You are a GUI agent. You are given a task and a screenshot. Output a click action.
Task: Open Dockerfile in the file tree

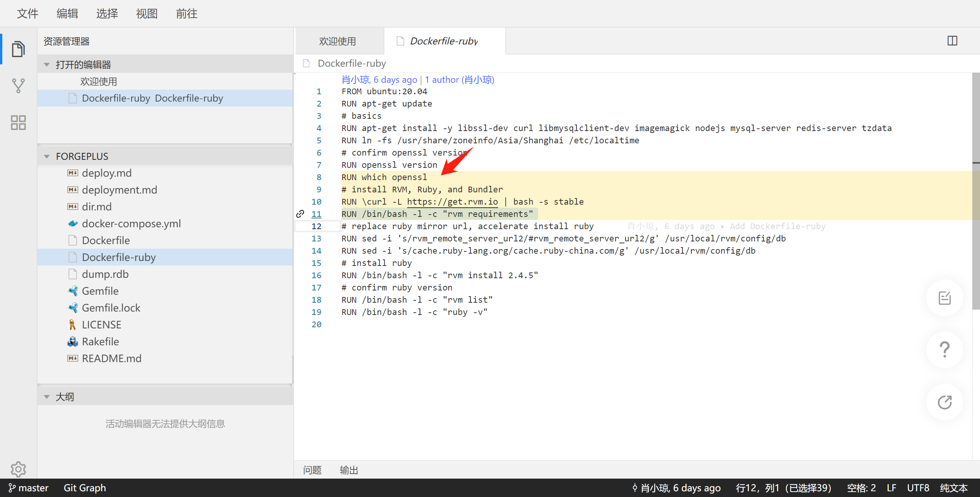(165, 240)
